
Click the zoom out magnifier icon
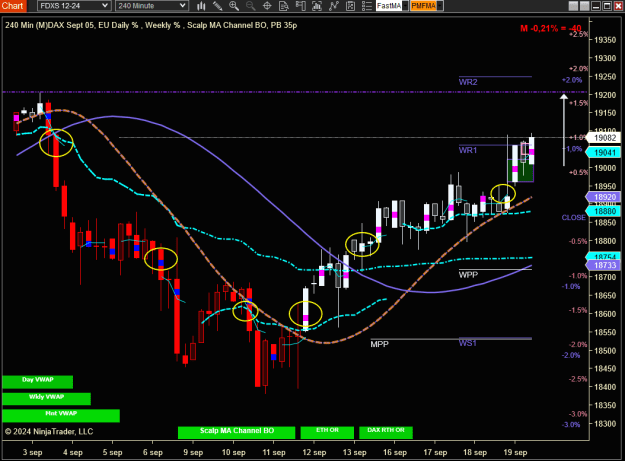pyautogui.click(x=250, y=6)
